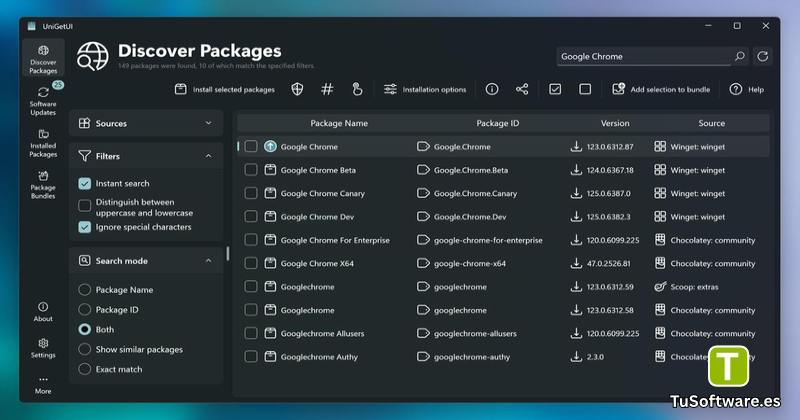Open the Discover Packages sidebar tab

coord(43,59)
